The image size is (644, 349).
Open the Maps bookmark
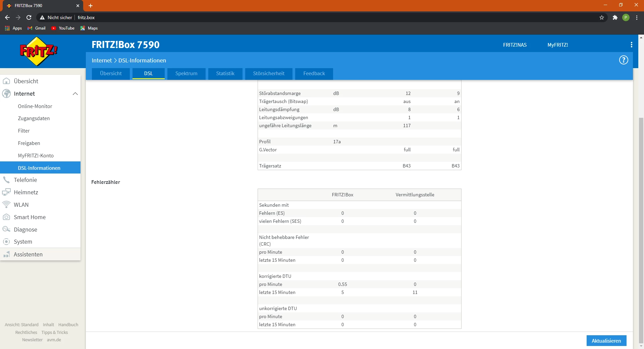(x=89, y=28)
